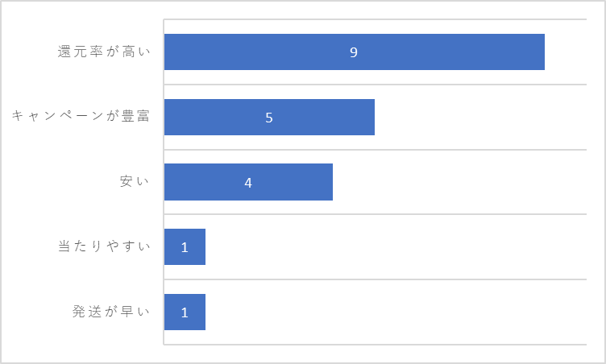Click the 発送が早い axis label

[x=111, y=311]
